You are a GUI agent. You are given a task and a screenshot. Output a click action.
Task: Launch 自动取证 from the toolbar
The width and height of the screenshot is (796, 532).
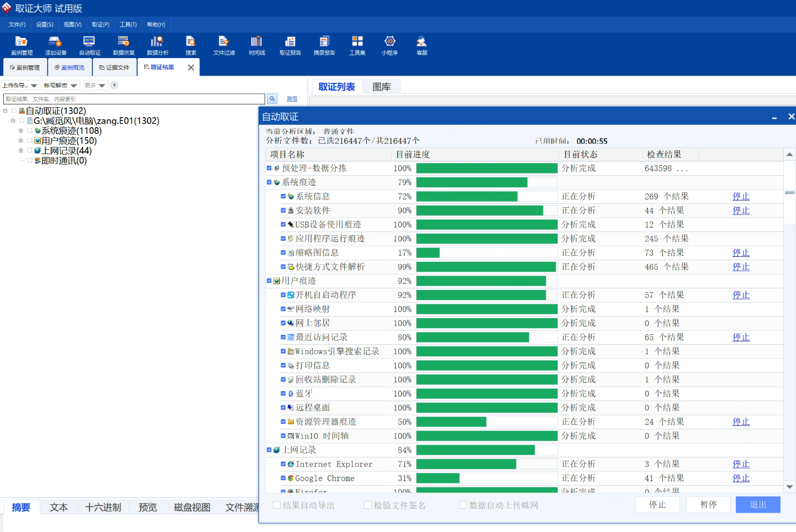pos(89,45)
